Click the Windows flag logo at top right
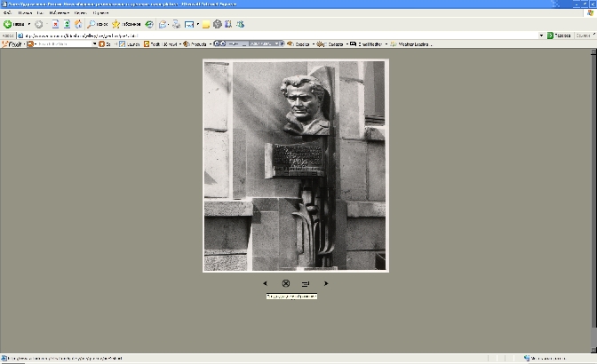 (x=591, y=13)
